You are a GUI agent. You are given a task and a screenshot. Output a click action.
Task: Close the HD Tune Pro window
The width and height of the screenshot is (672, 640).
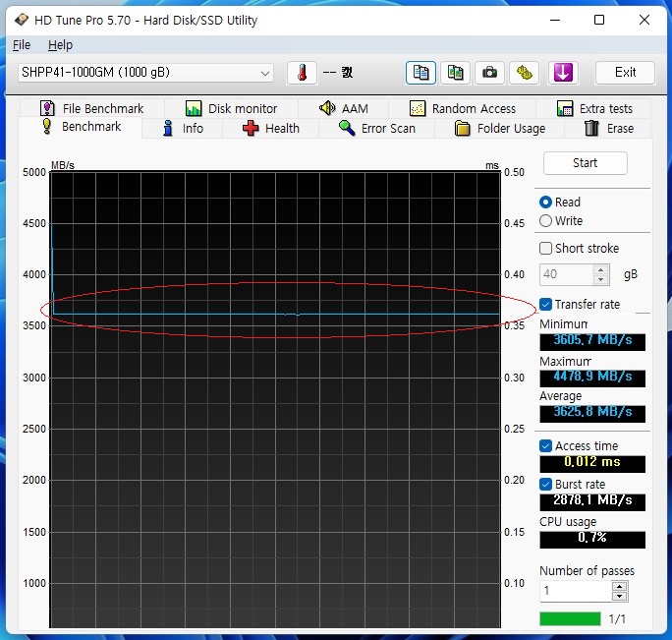[644, 20]
